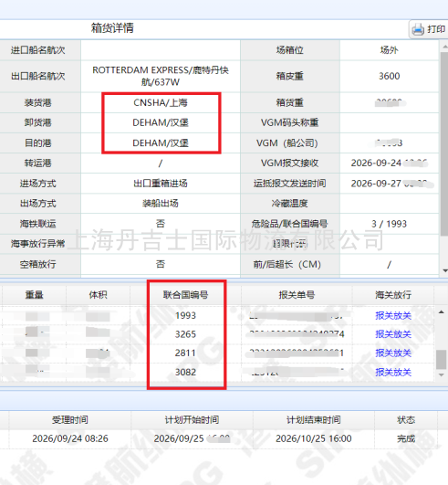The image size is (448, 485).
Task: Click the 箱货重 field label
Action: click(290, 102)
